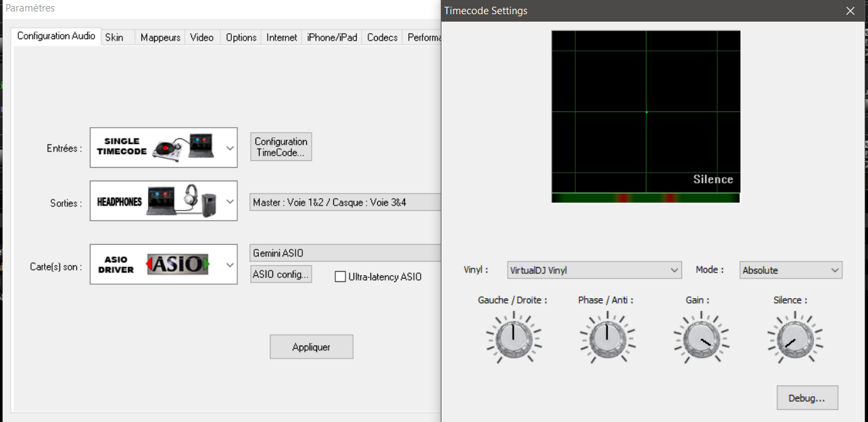Viewport: 868px width, 422px height.
Task: Switch to the Configuration Audio tab
Action: click(56, 37)
